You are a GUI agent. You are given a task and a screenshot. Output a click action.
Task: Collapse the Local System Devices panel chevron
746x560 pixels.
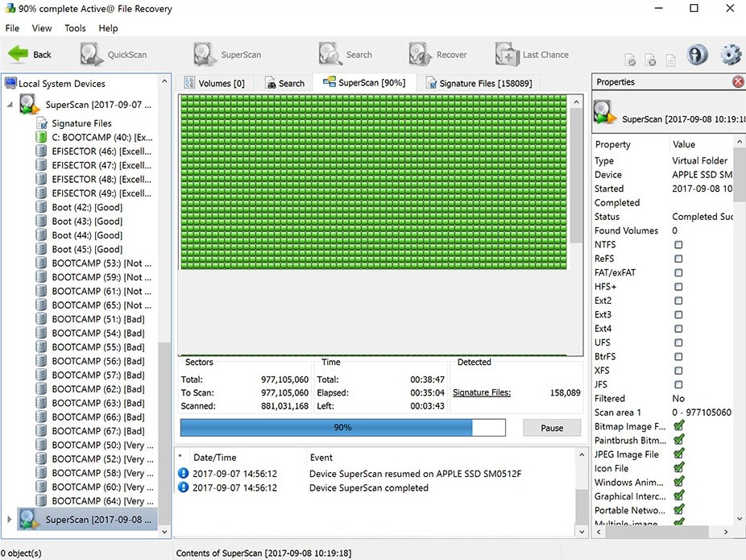click(164, 82)
